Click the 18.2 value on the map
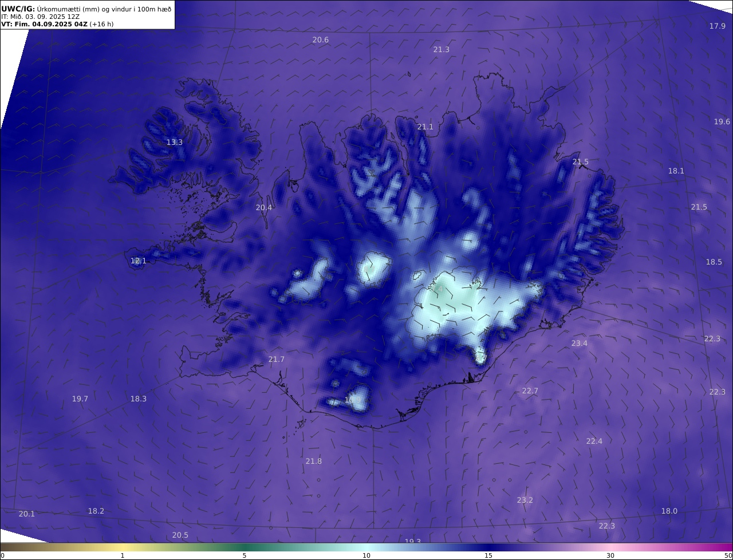This screenshot has width=733, height=560. [96, 511]
